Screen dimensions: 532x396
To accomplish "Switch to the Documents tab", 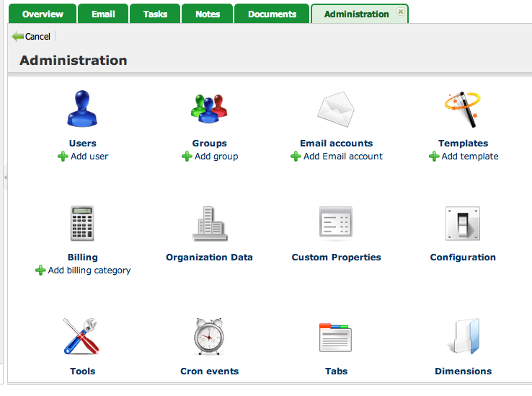I will [x=272, y=14].
